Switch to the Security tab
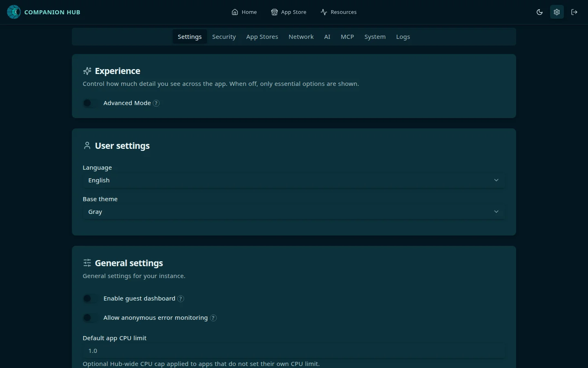The width and height of the screenshot is (588, 368). point(224,37)
